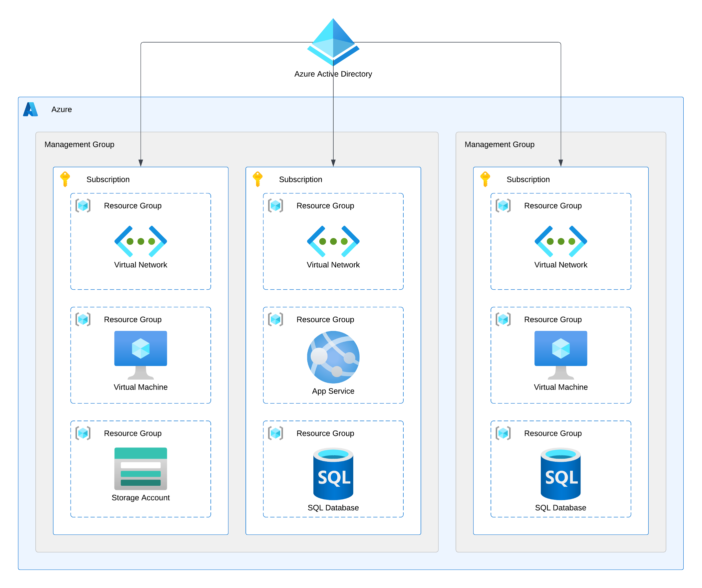Click the key icon of the leftmost Subscription
This screenshot has height=588, width=702.
coord(65,179)
